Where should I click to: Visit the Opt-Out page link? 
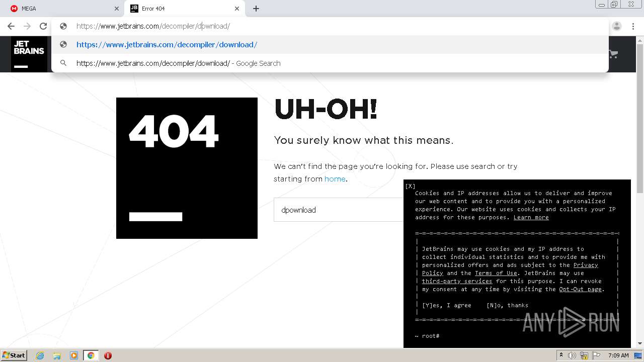coord(581,289)
